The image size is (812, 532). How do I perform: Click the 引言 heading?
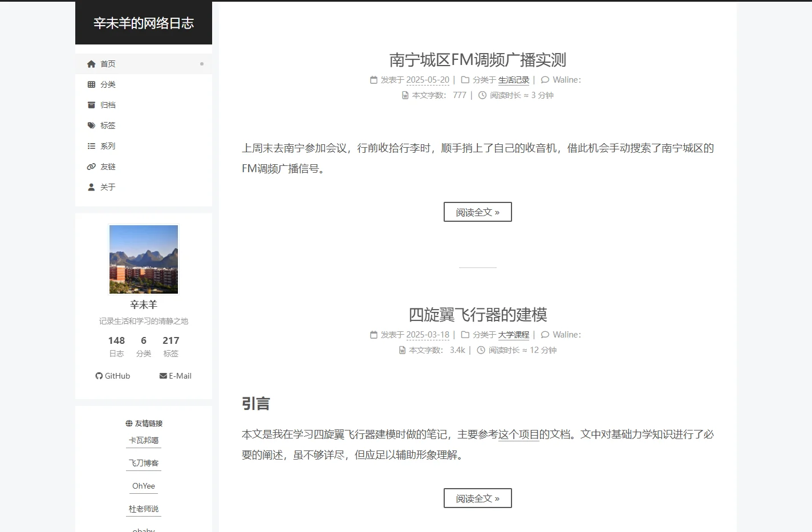255,404
